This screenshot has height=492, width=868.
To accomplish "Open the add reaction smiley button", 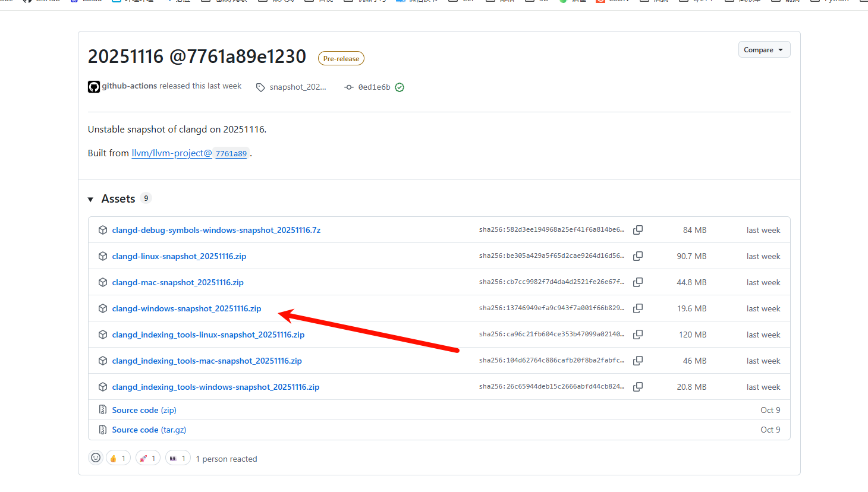I will 96,458.
